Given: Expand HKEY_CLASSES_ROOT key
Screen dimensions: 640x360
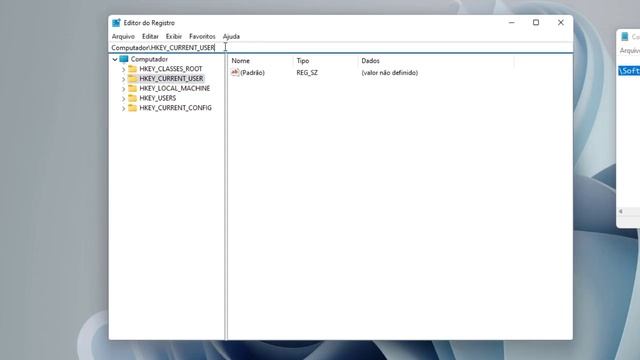Looking at the screenshot, I should (x=123, y=69).
